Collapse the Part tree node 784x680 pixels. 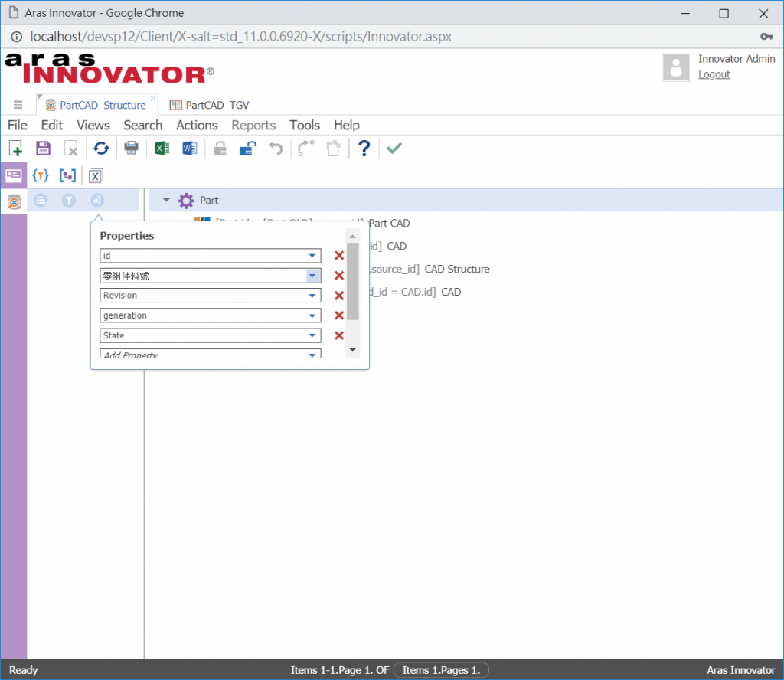coord(166,200)
